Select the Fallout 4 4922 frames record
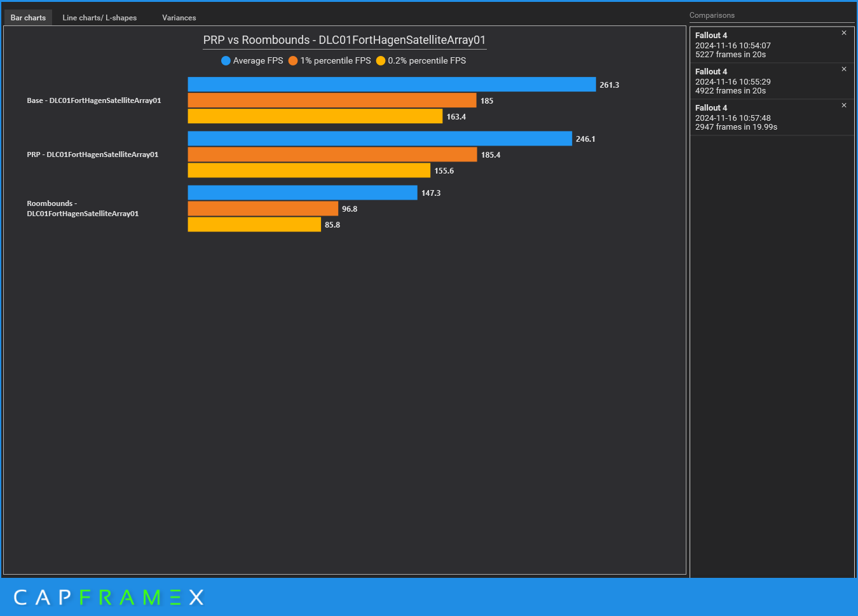 pyautogui.click(x=772, y=81)
